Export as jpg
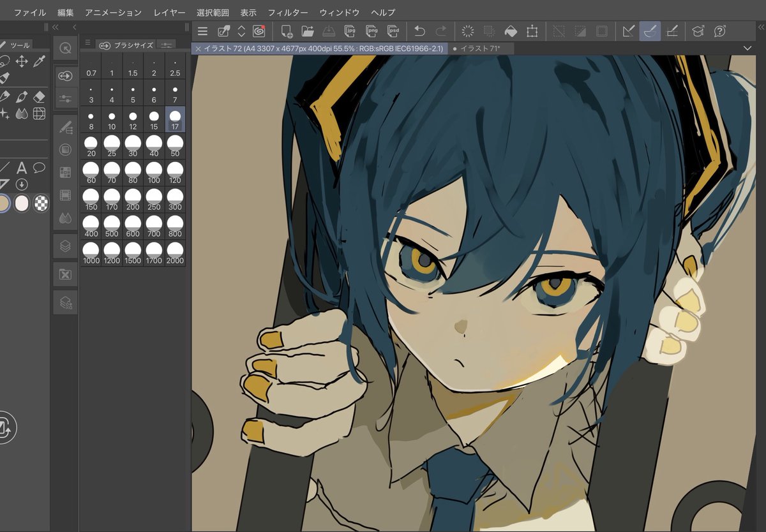The image size is (766, 532). click(350, 31)
